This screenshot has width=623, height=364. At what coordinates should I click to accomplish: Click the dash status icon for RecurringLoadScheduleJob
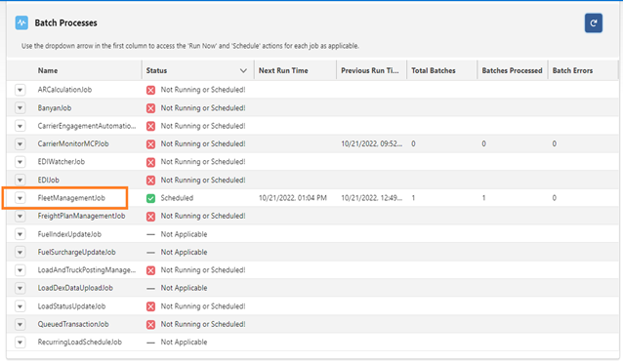(150, 343)
